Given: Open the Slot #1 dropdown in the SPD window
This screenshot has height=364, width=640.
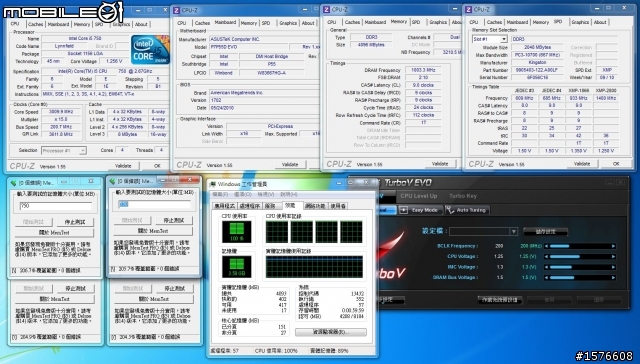Looking at the screenshot, I should click(504, 39).
